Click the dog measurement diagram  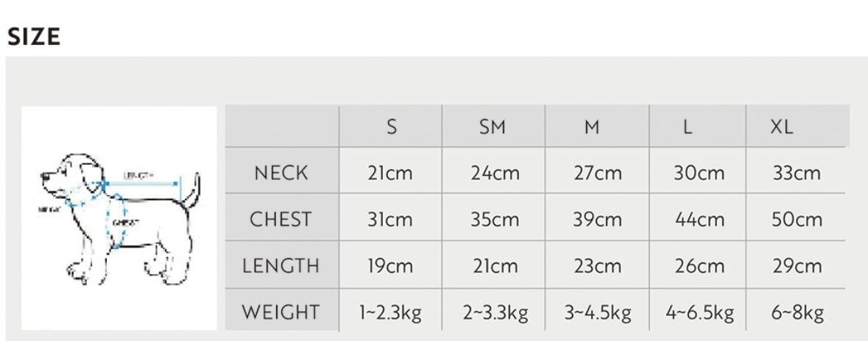119,219
